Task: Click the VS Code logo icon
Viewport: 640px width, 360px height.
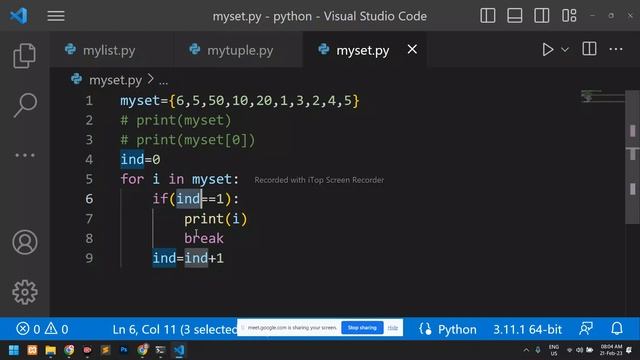Action: click(19, 16)
